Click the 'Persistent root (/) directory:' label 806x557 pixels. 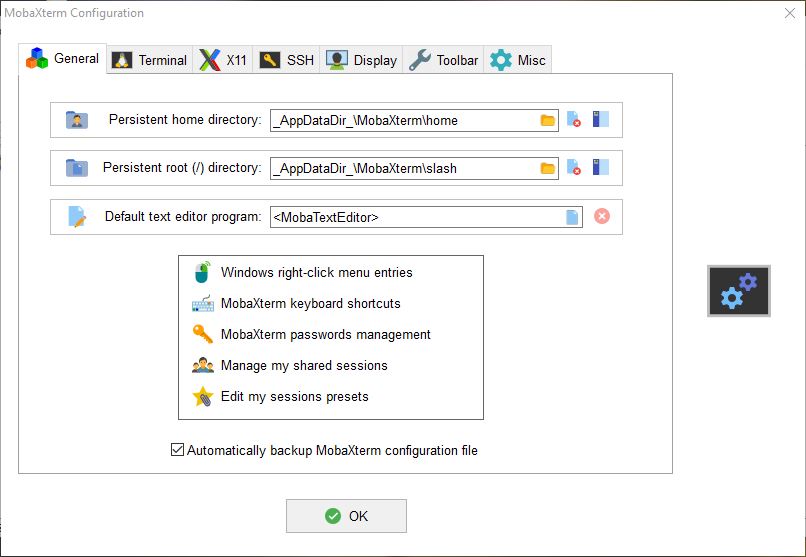(x=182, y=168)
